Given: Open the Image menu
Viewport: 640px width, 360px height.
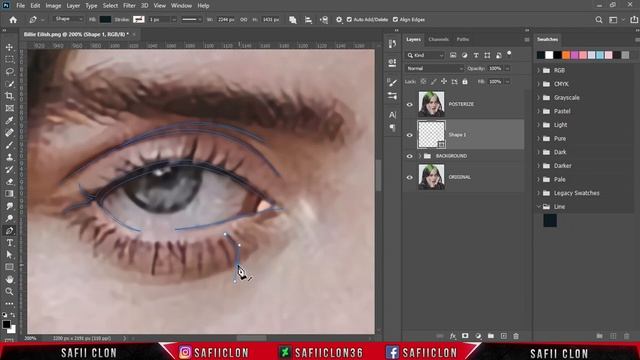Looking at the screenshot, I should click(x=53, y=6).
